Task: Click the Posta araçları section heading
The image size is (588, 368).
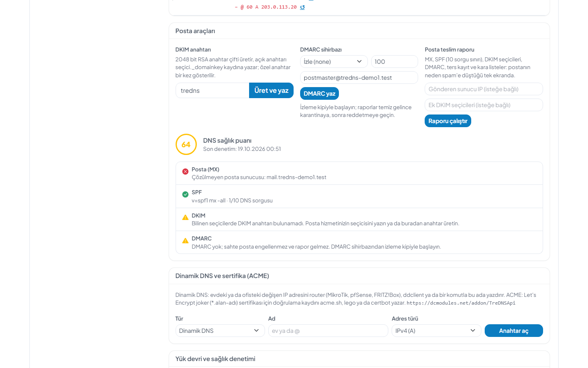Action: (195, 31)
